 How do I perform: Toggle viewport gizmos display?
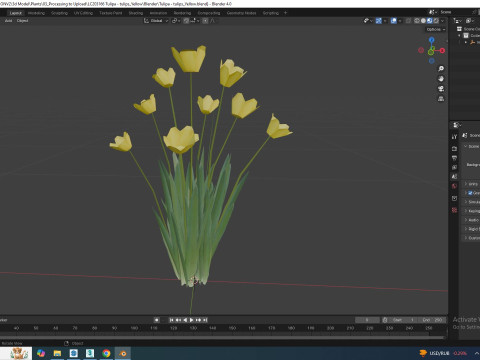click(x=379, y=21)
